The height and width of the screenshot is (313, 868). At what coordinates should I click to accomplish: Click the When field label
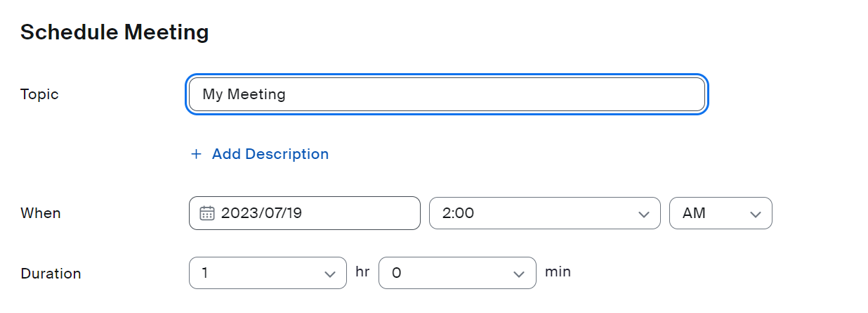pyautogui.click(x=41, y=213)
